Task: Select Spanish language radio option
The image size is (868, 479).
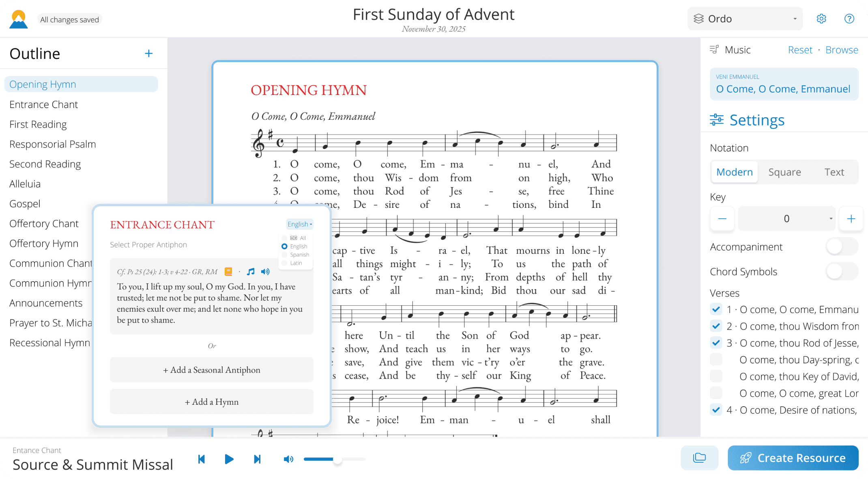Action: point(285,255)
